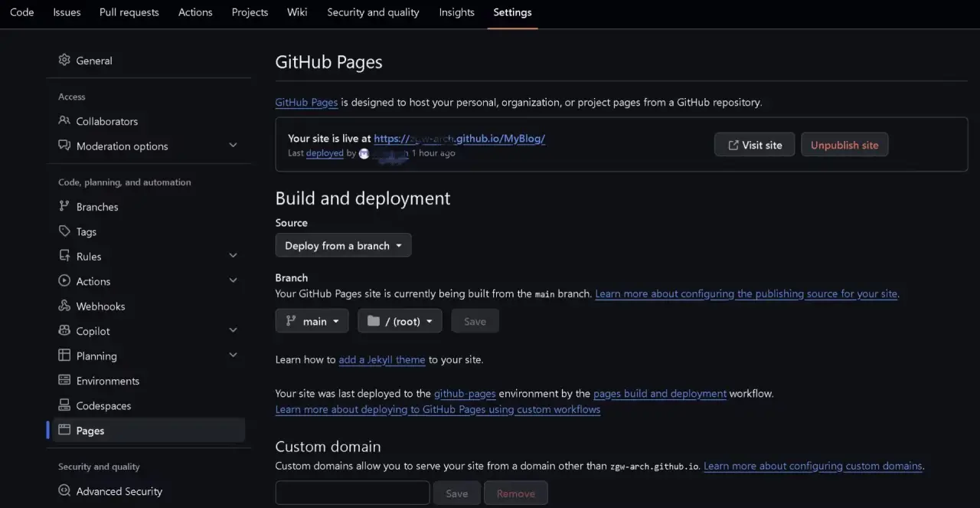This screenshot has width=980, height=508.
Task: Click the Moderation options comment icon
Action: [x=64, y=146]
